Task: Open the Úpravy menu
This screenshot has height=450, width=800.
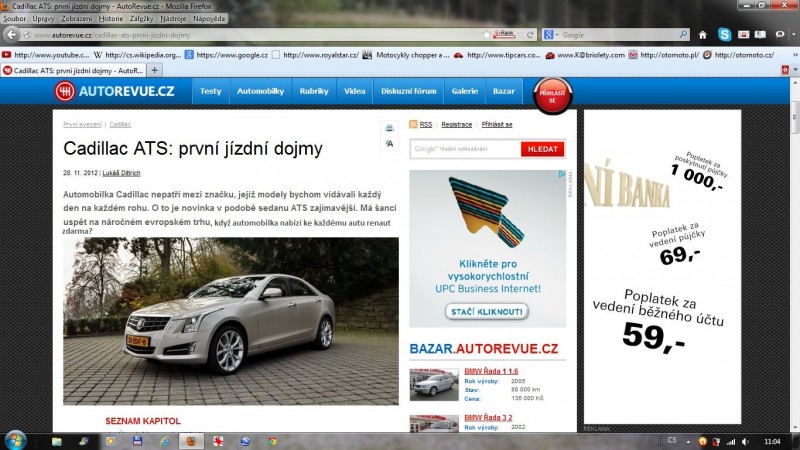Action: 43,18
